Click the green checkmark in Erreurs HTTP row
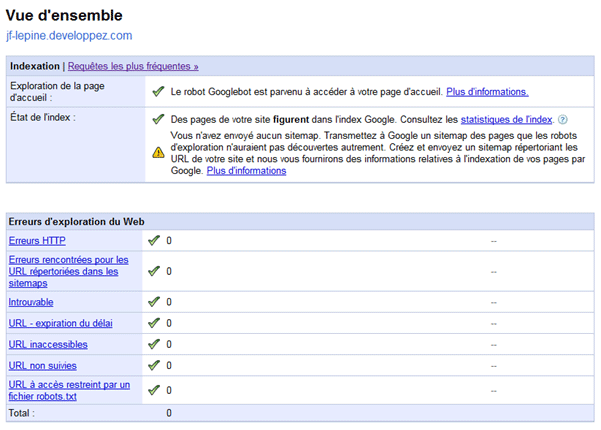 (x=153, y=241)
